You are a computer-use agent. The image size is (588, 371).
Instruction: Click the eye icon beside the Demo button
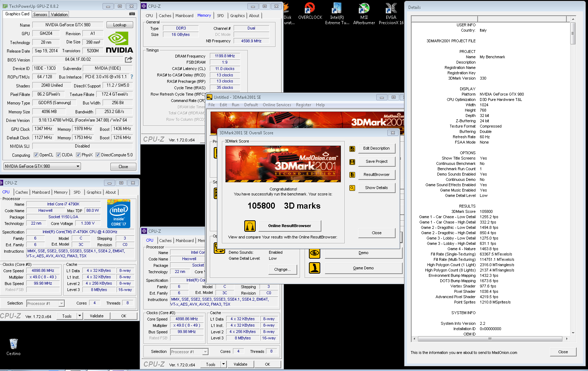tap(315, 253)
